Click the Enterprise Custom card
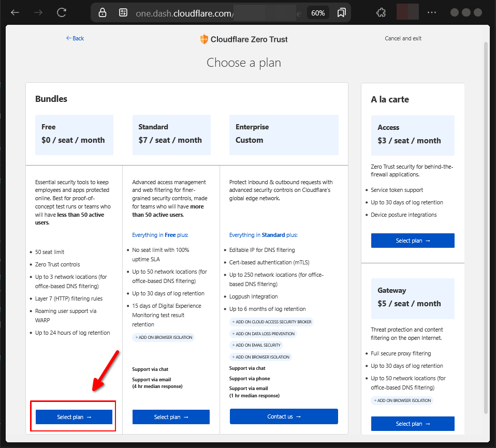Viewport: 496px width, 448px height. (284, 135)
